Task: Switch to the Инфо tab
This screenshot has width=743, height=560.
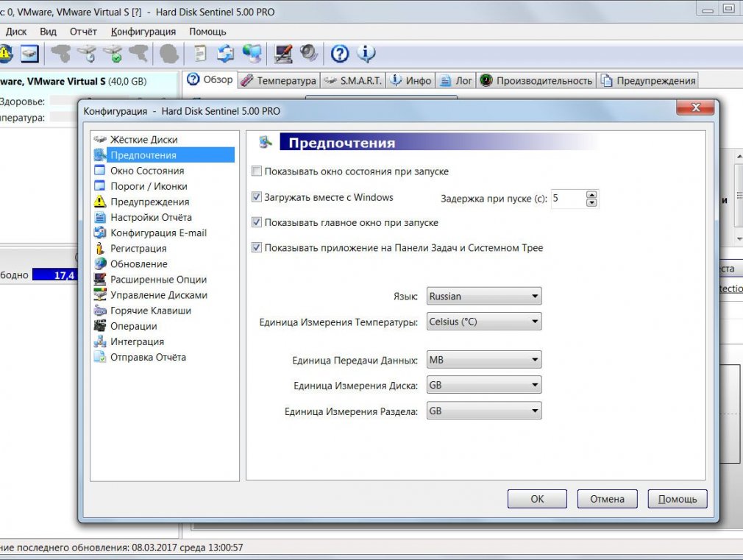Action: 410,81
